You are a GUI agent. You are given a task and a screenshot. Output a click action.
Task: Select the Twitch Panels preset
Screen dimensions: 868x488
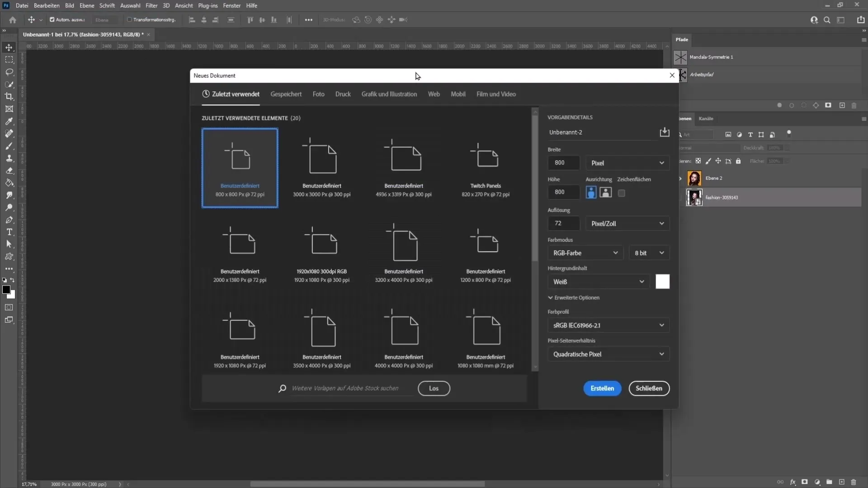tap(485, 168)
